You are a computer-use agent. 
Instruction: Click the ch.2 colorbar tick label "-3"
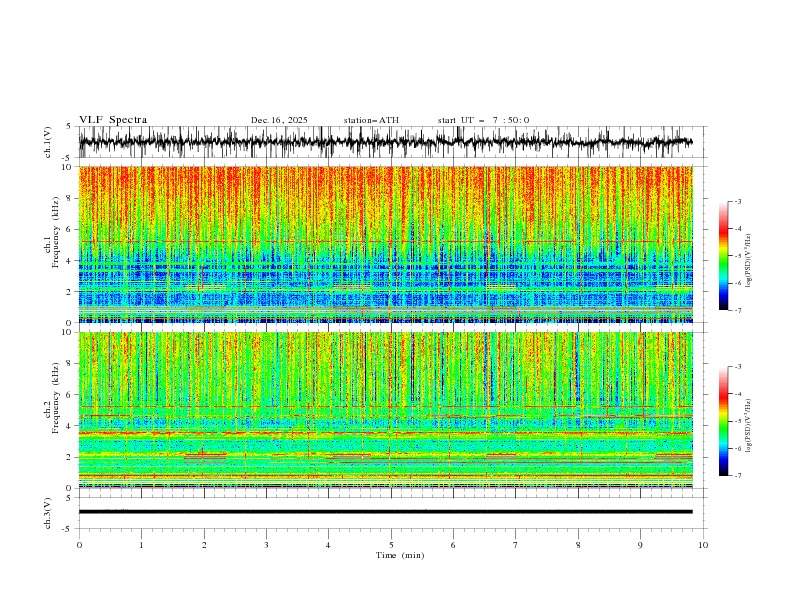738,367
